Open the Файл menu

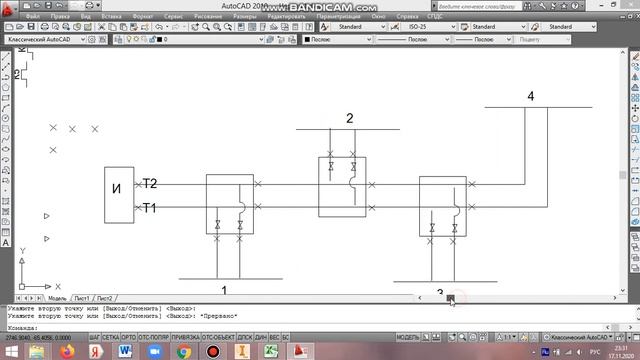coord(33,17)
